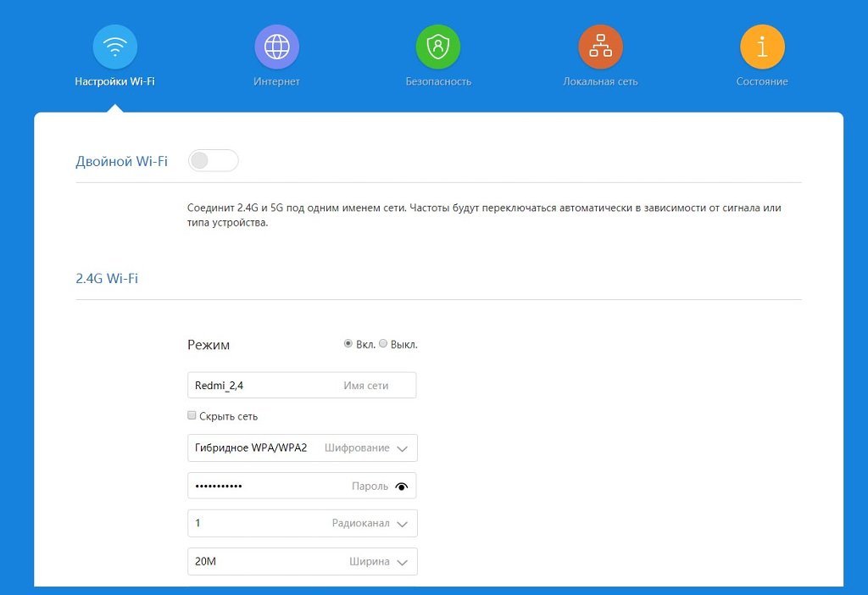Image resolution: width=868 pixels, height=595 pixels.
Task: Select the Вкл. radio button
Action: 348,344
